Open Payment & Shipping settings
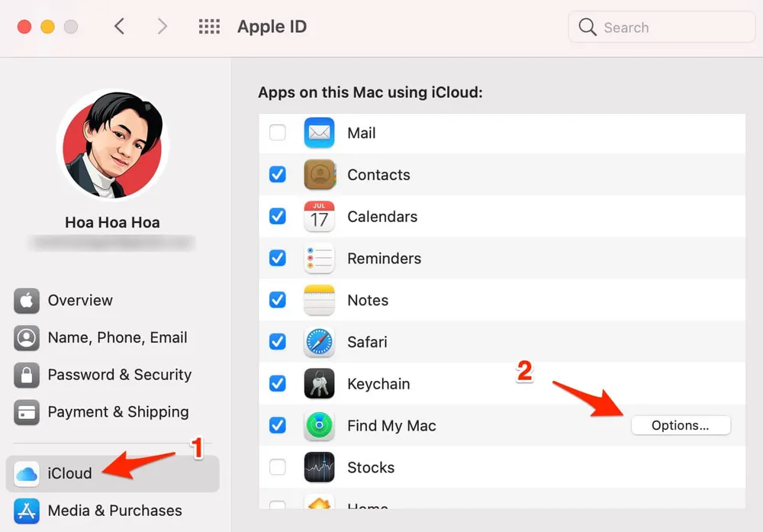Image resolution: width=763 pixels, height=532 pixels. click(118, 412)
